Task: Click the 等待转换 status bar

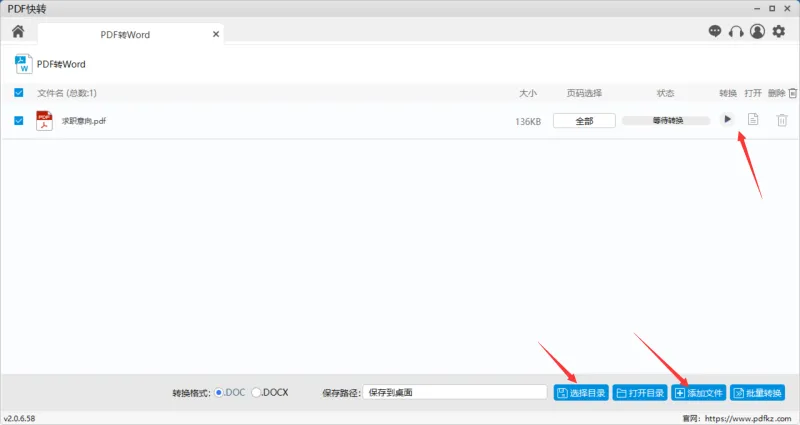Action: pos(666,120)
